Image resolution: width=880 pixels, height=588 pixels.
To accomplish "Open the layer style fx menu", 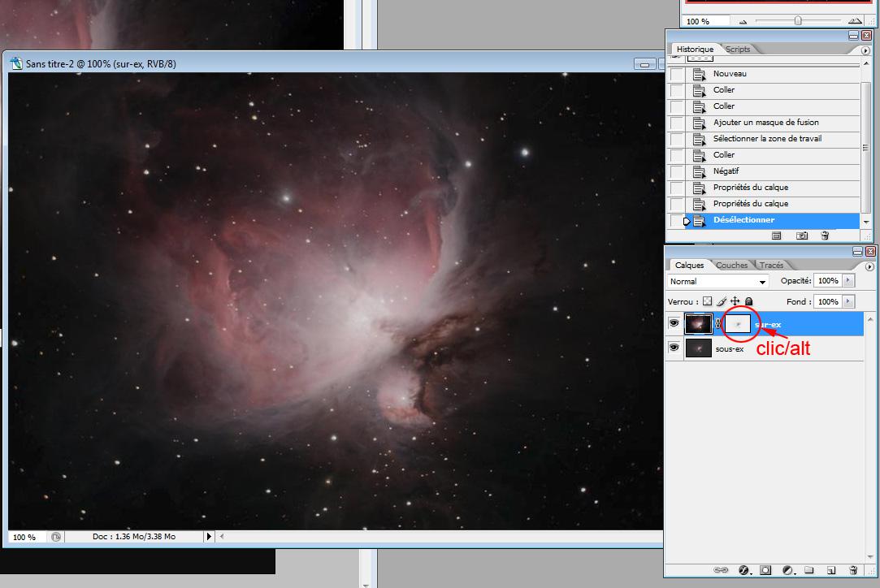I will point(743,570).
